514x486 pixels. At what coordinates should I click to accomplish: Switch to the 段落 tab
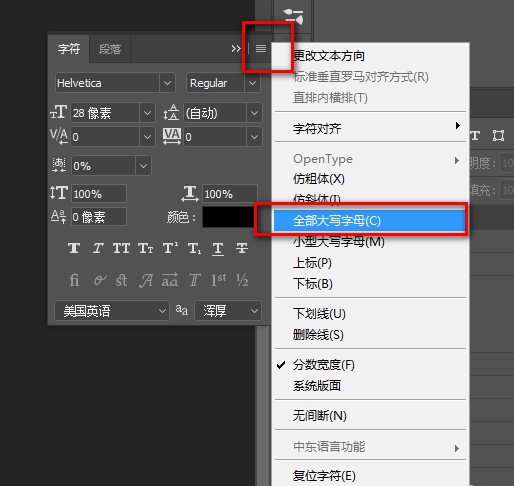coord(110,49)
